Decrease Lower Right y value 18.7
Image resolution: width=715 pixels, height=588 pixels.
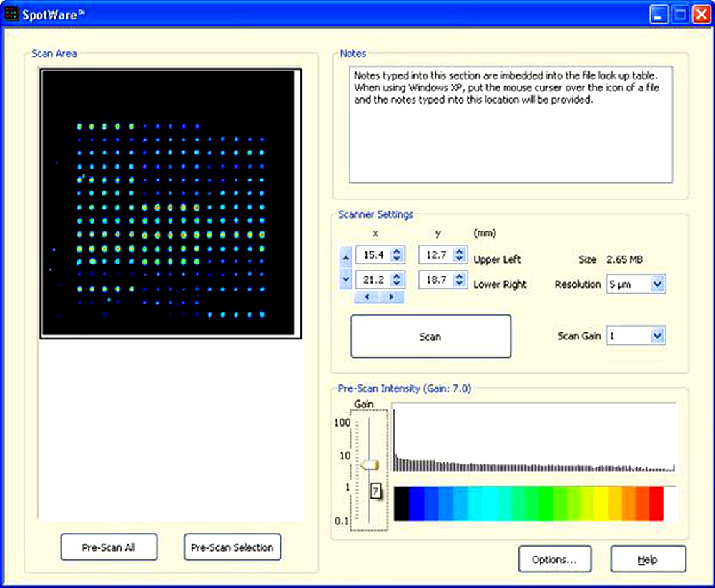click(460, 283)
